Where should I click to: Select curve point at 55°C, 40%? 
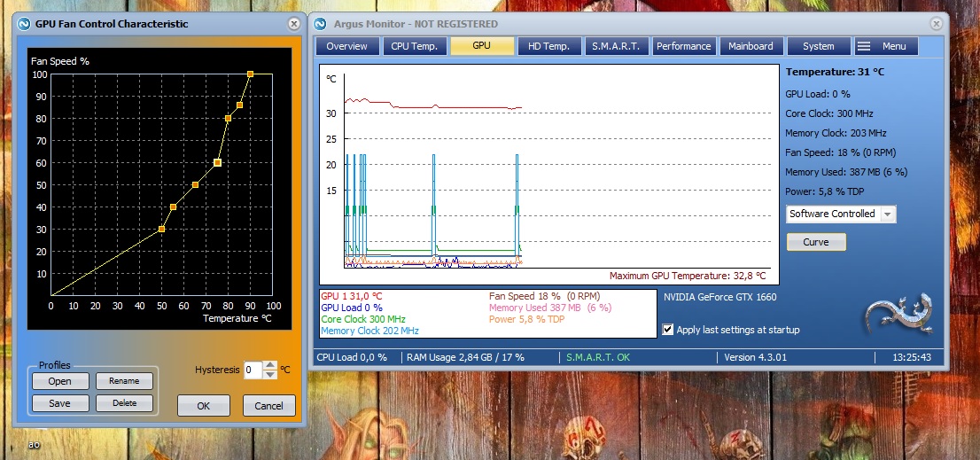click(x=173, y=207)
